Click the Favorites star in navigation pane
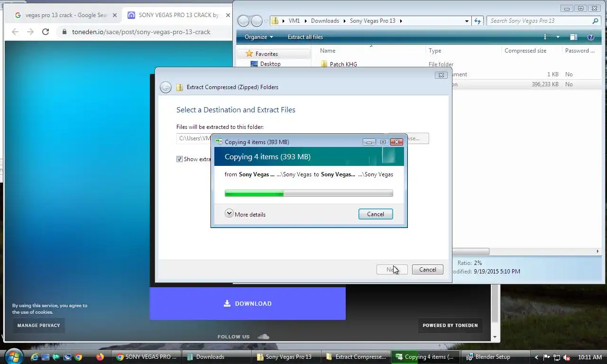This screenshot has width=607, height=364. (x=249, y=54)
